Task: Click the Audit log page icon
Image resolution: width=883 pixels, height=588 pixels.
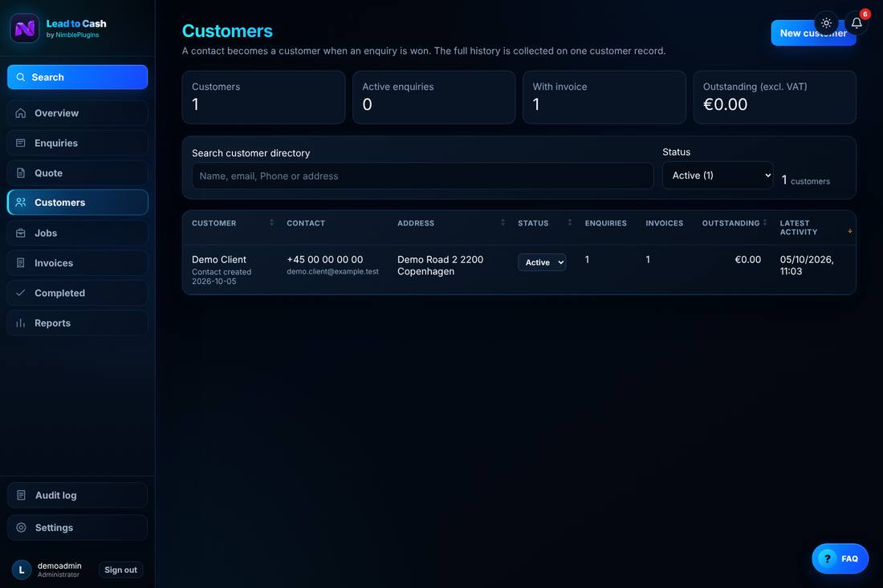Action: (x=21, y=495)
